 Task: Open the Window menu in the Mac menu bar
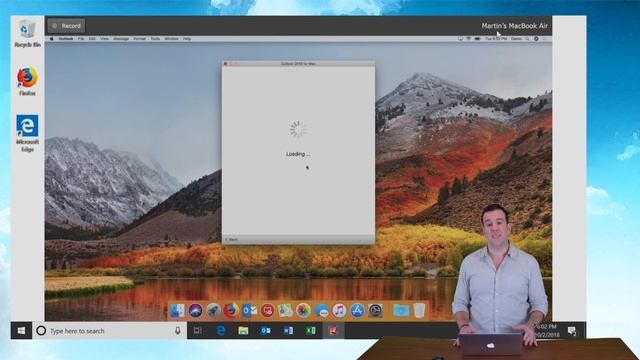click(171, 39)
